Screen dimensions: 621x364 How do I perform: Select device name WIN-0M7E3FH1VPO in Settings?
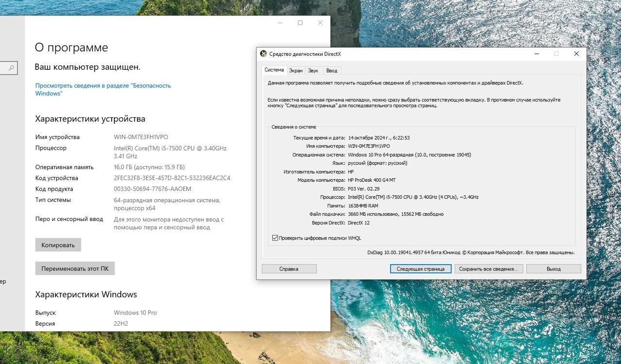pos(141,137)
